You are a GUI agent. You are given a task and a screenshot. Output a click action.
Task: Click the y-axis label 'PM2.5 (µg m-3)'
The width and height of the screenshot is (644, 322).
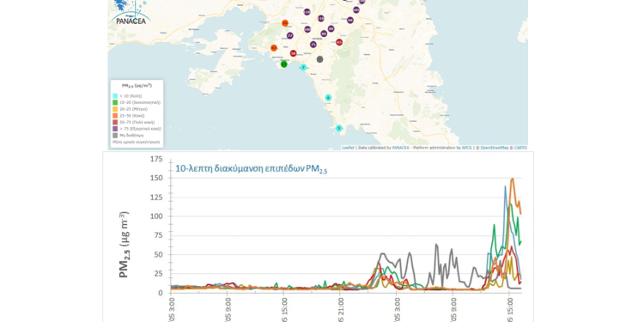(124, 245)
